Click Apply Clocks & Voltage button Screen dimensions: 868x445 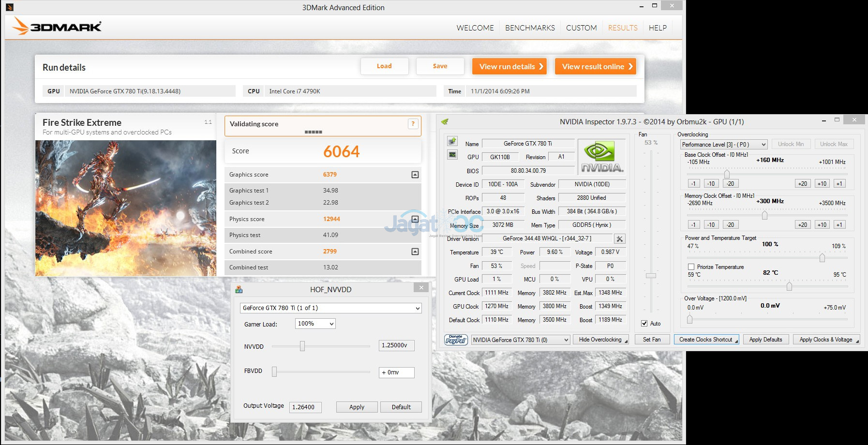coord(826,340)
